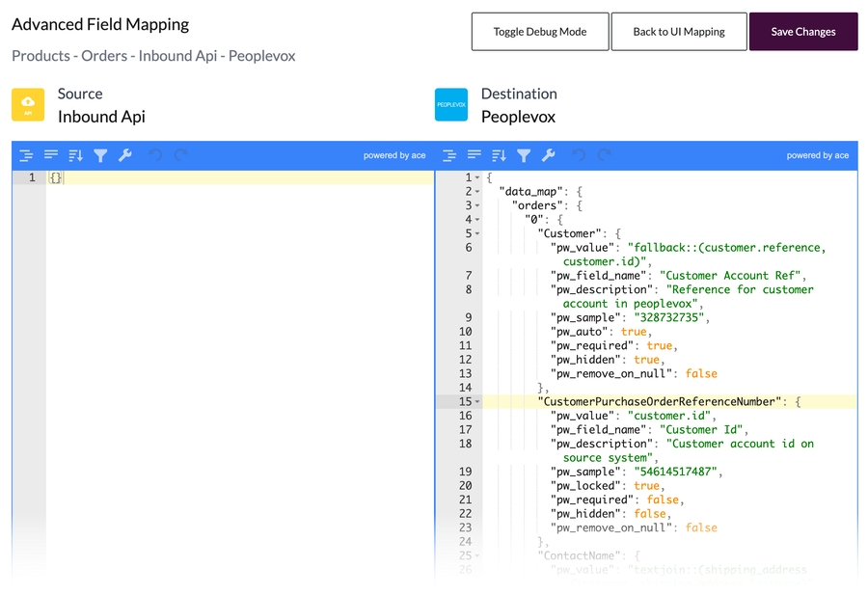Screen dimensions: 868x595
Task: Click the compact JSON icon in Source editor
Action: tap(51, 155)
